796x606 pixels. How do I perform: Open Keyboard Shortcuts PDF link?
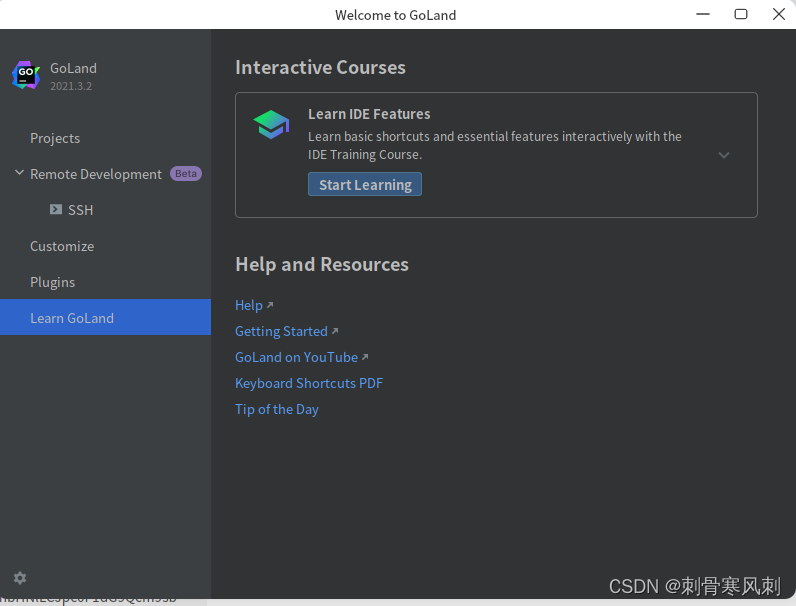(309, 383)
